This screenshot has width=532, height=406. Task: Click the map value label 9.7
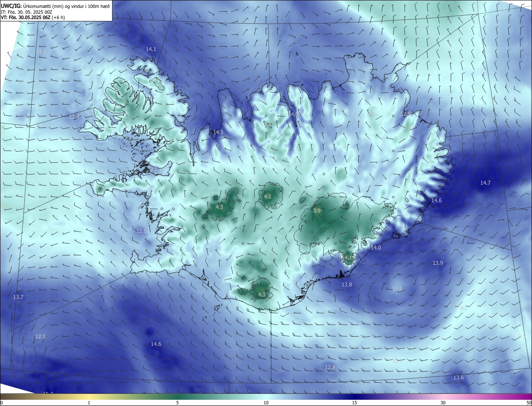[464, 308]
